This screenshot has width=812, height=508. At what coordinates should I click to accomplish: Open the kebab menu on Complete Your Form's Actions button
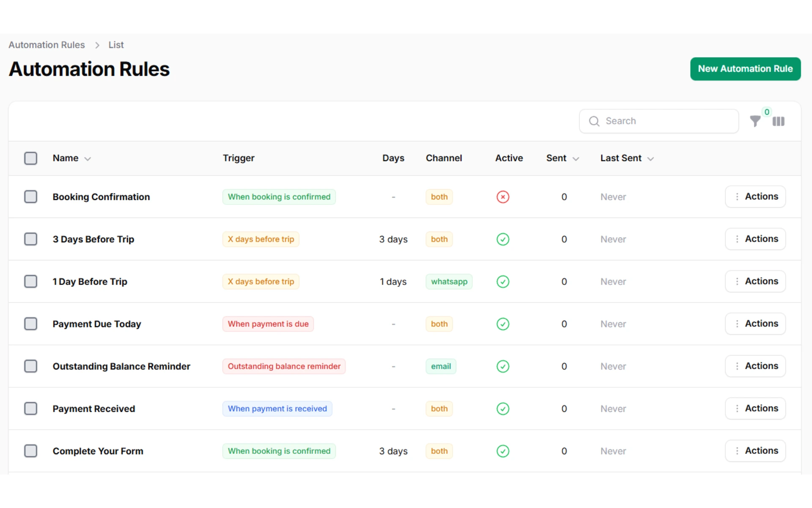(736, 451)
